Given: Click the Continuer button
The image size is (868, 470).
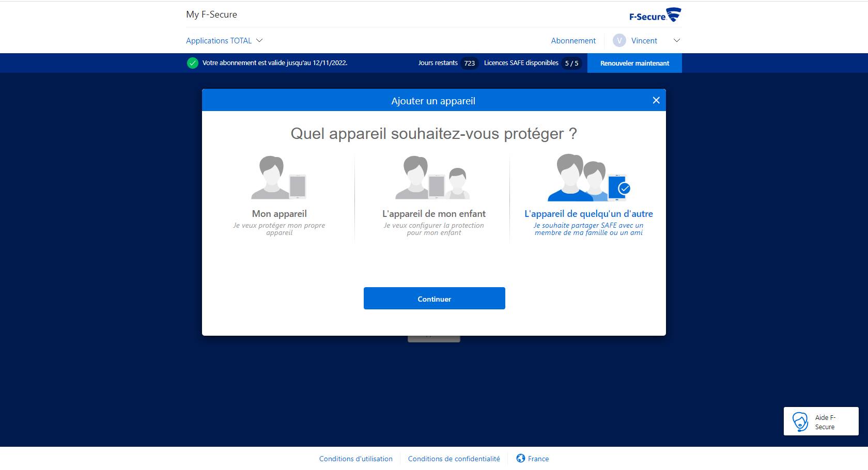Looking at the screenshot, I should 434,299.
